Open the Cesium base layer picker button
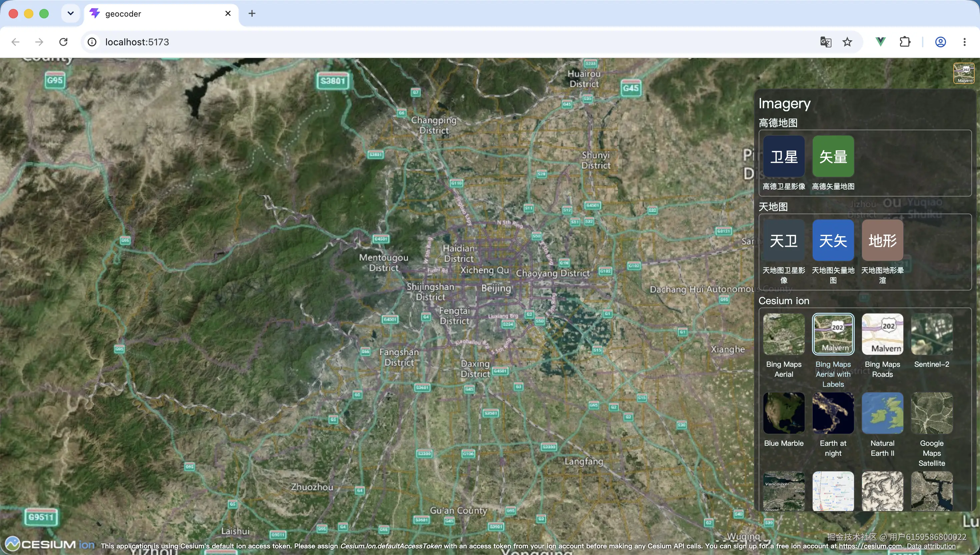Screen dimensions: 980x555 [x=964, y=73]
